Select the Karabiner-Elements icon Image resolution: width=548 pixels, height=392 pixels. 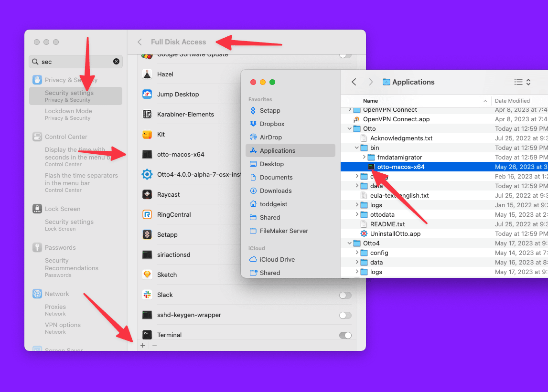(147, 114)
